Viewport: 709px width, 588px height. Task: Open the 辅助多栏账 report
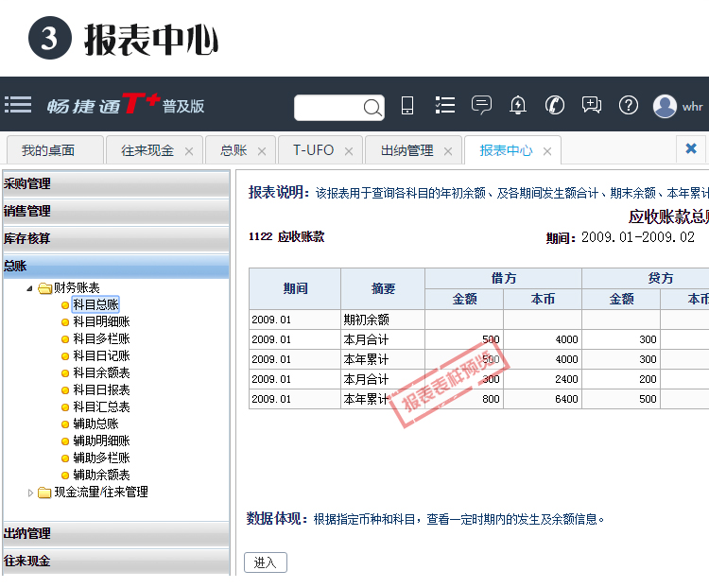(x=101, y=458)
